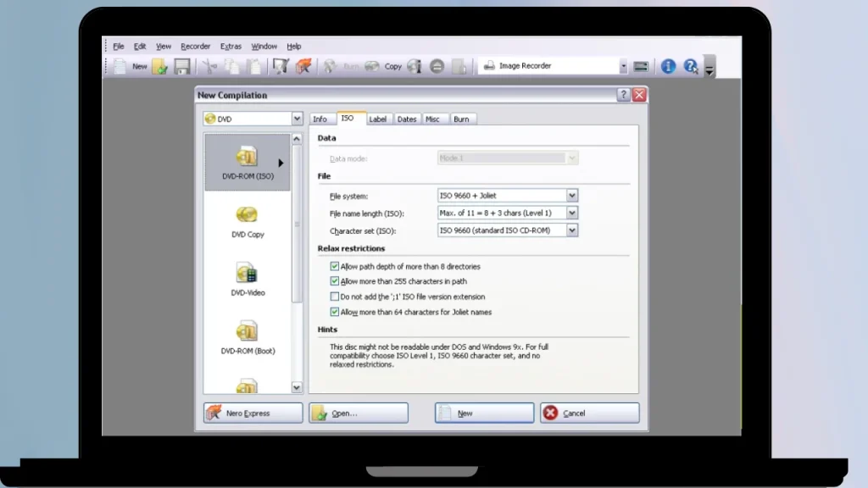The height and width of the screenshot is (488, 868).
Task: Enable Allow path depth more than 8 directories
Action: coord(334,266)
